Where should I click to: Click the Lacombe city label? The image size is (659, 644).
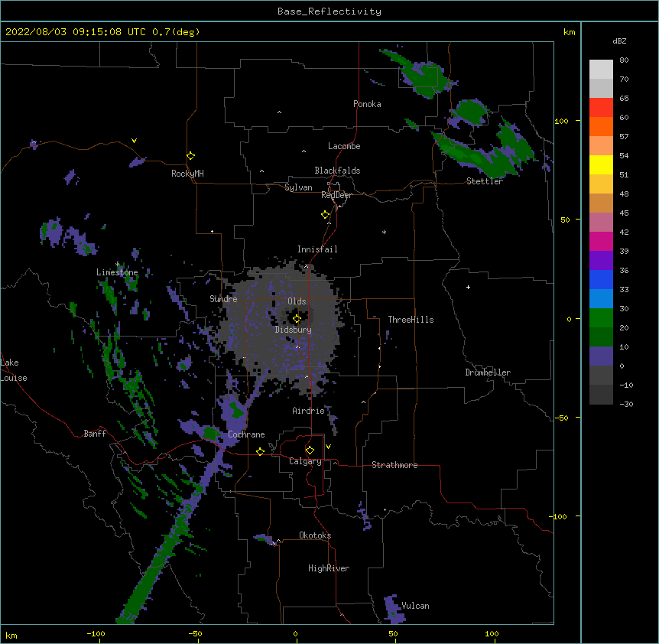tap(344, 146)
